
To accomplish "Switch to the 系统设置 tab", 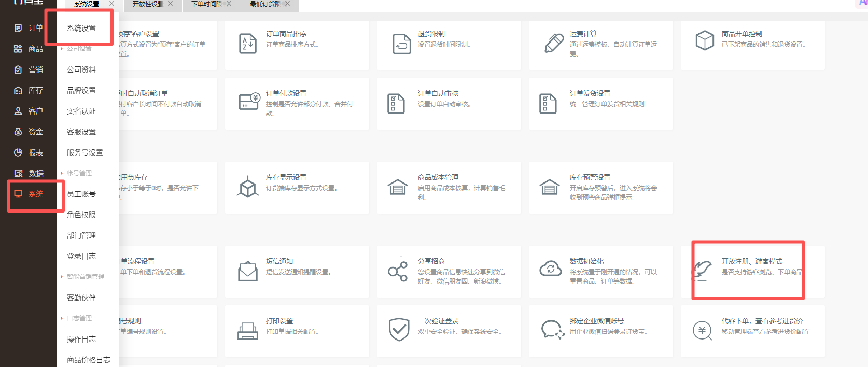I will (x=87, y=4).
